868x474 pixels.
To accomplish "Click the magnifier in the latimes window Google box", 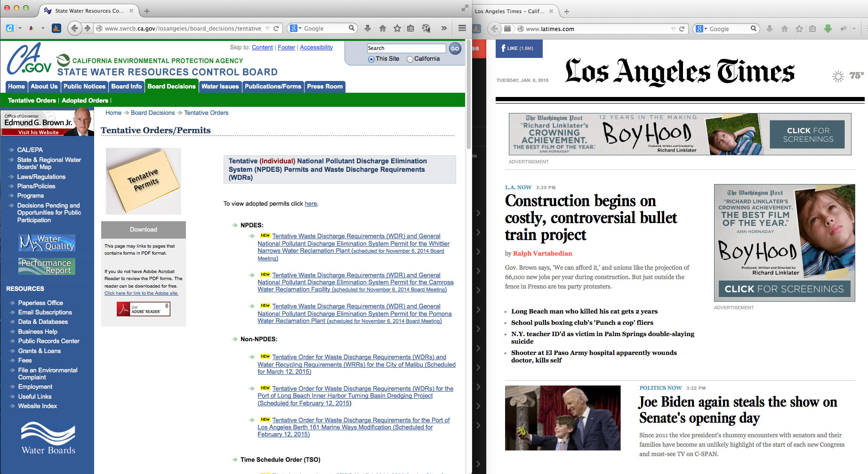I will (754, 29).
